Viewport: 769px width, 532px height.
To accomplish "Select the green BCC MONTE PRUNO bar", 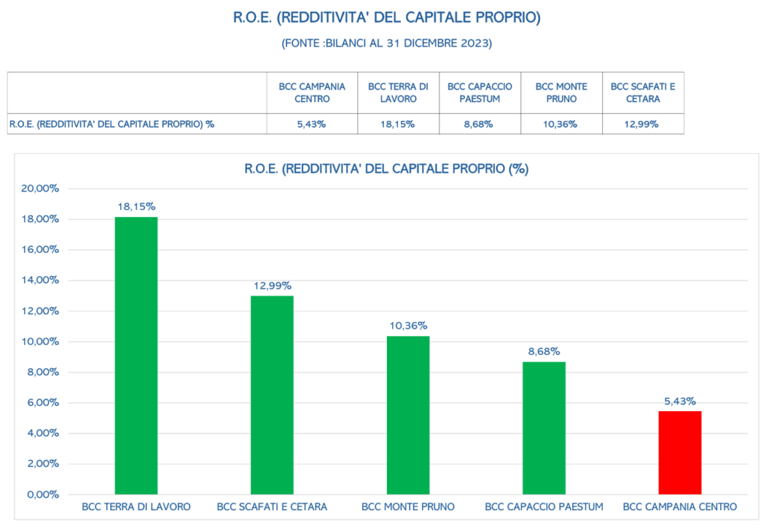I will (x=408, y=416).
